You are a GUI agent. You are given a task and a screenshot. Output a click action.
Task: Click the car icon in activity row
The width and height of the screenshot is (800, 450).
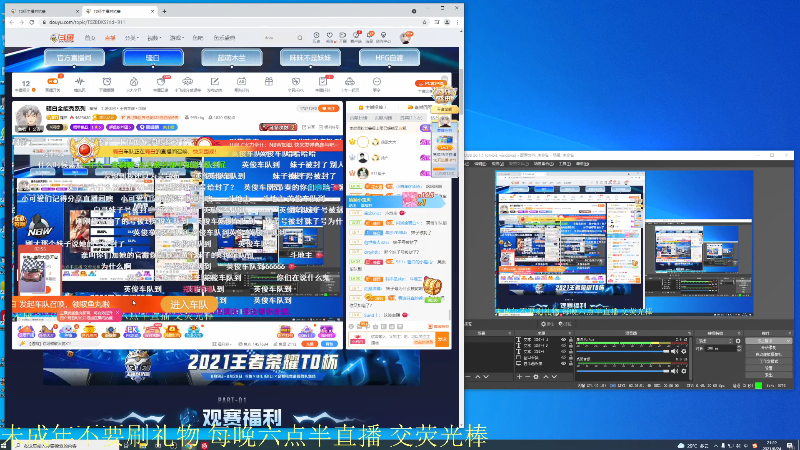pyautogui.click(x=350, y=82)
